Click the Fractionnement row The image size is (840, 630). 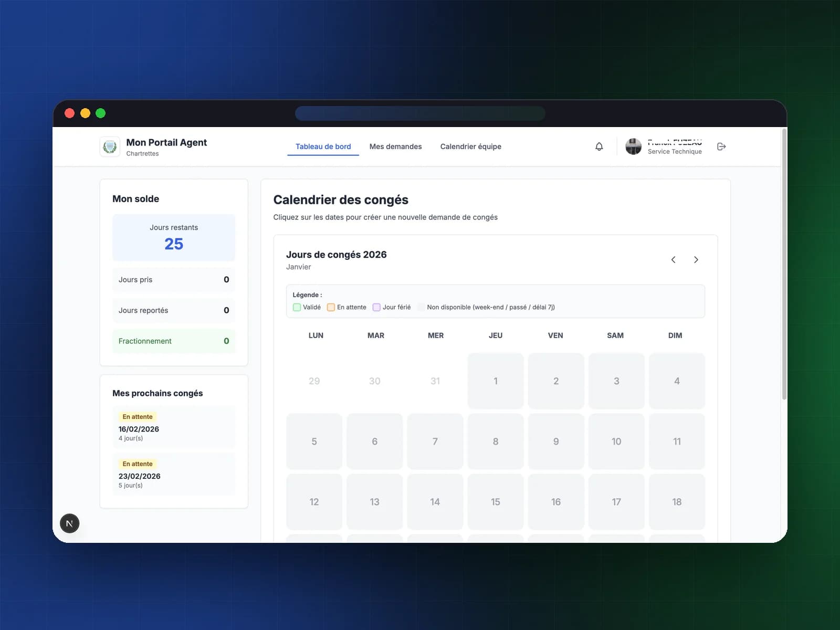tap(174, 341)
